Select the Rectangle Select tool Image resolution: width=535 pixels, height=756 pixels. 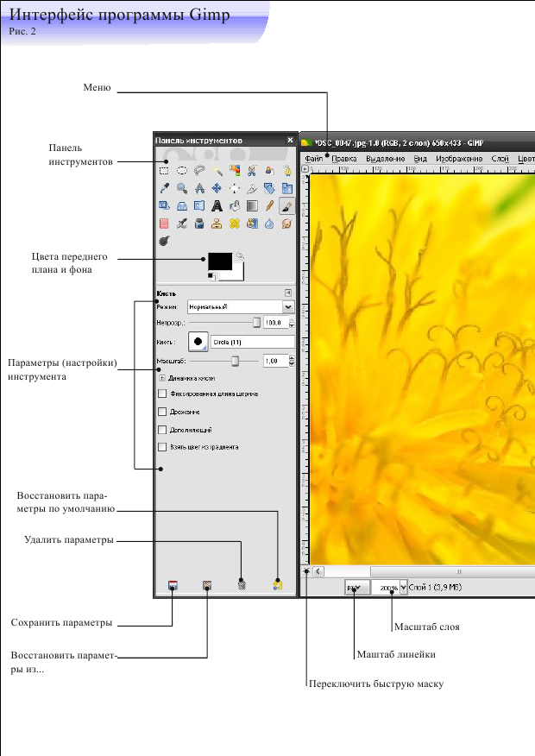point(164,170)
